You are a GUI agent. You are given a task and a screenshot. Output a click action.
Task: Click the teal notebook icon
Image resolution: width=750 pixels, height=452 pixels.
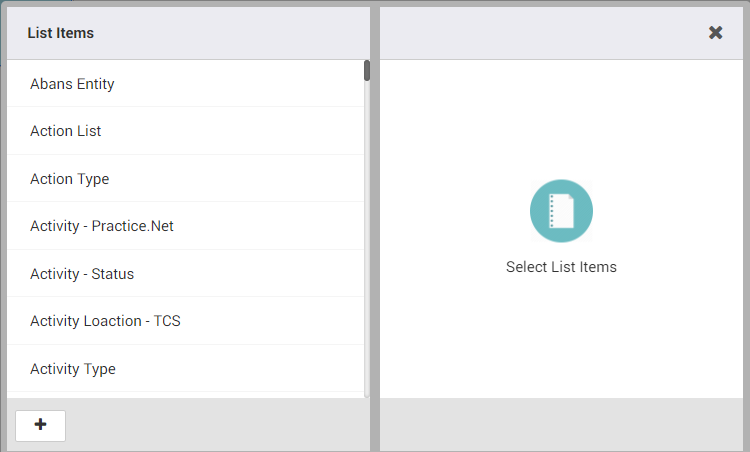561,211
